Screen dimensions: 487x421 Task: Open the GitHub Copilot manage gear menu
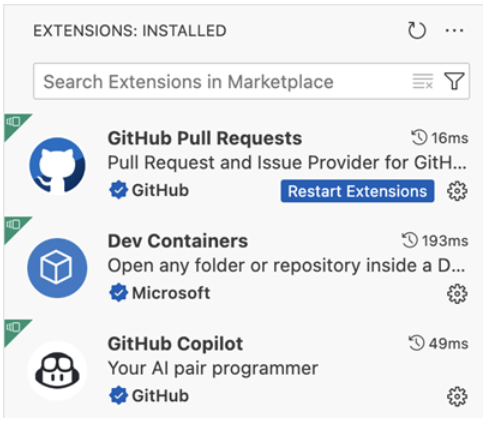[457, 396]
